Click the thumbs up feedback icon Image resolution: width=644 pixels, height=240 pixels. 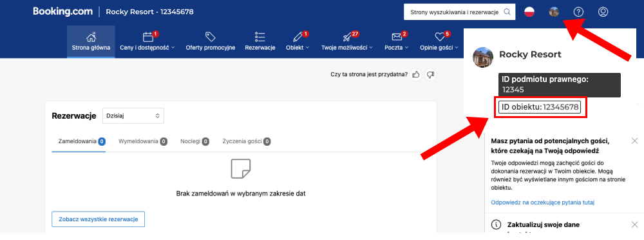pos(416,74)
